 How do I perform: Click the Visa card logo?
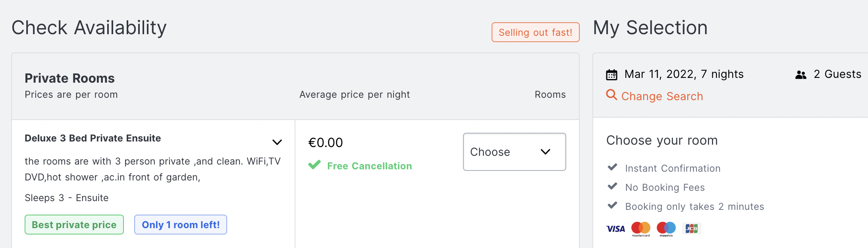click(615, 229)
